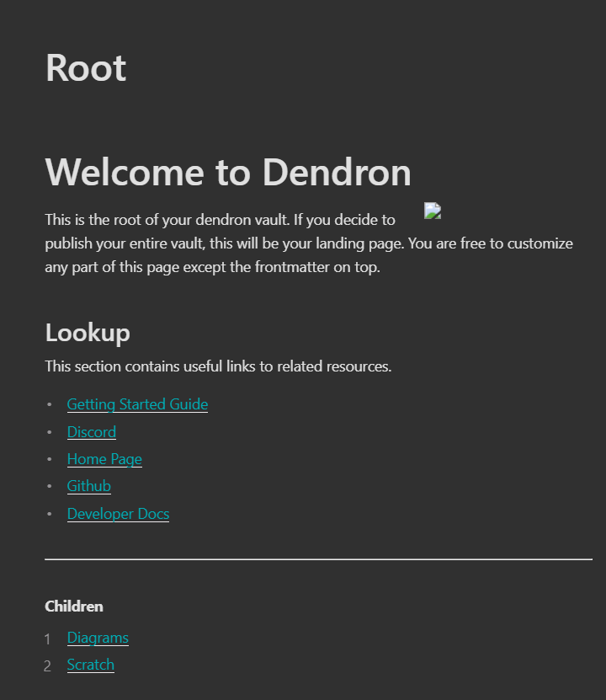
Task: Open the Discord link
Action: click(x=92, y=432)
